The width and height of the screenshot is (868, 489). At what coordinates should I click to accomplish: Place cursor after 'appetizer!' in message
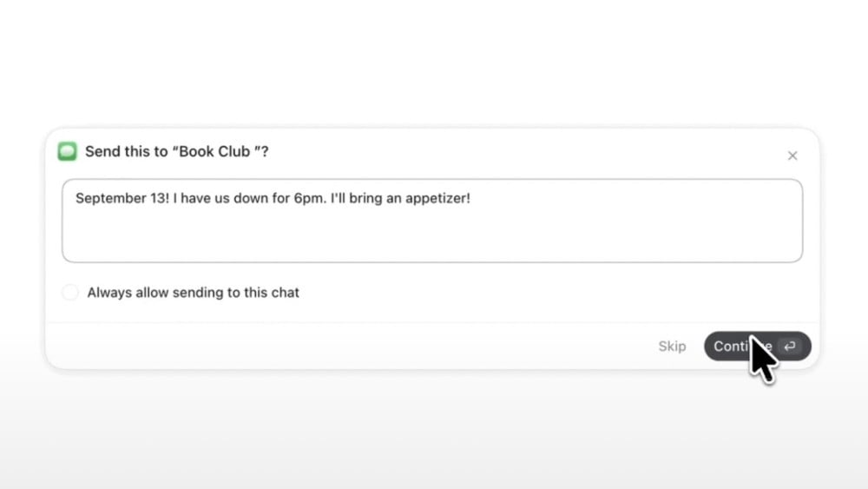(x=471, y=198)
